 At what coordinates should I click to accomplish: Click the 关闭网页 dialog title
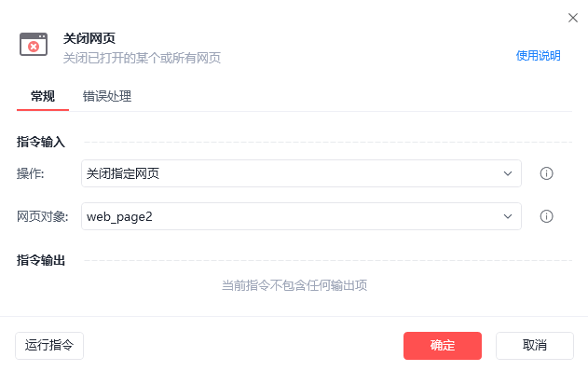(x=89, y=38)
